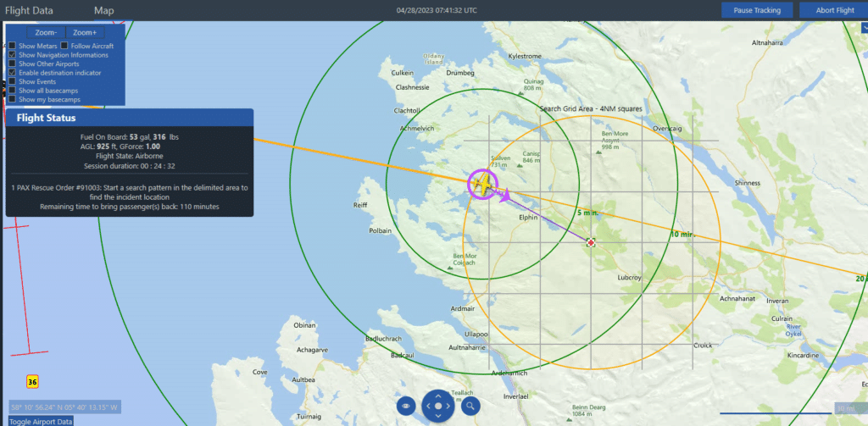
Task: Click the red destination marker near Elphin
Action: click(x=591, y=242)
